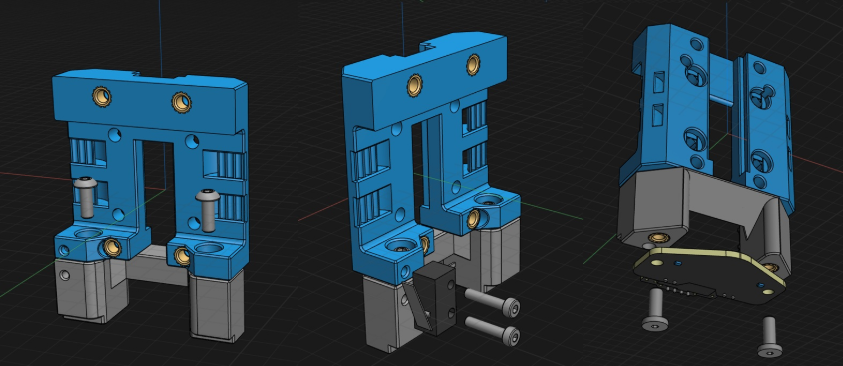Click the lower socket-head screw beside the microswitch

(x=492, y=330)
